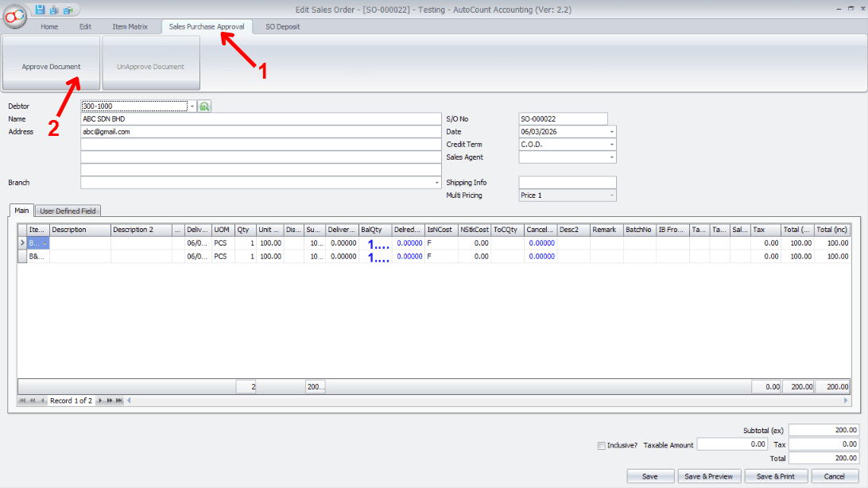The image size is (868, 488).
Task: Open the Sales Agent dropdown
Action: 611,157
